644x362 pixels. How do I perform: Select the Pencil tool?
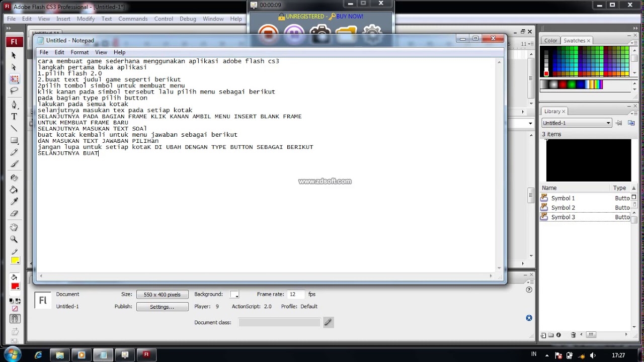(14, 152)
